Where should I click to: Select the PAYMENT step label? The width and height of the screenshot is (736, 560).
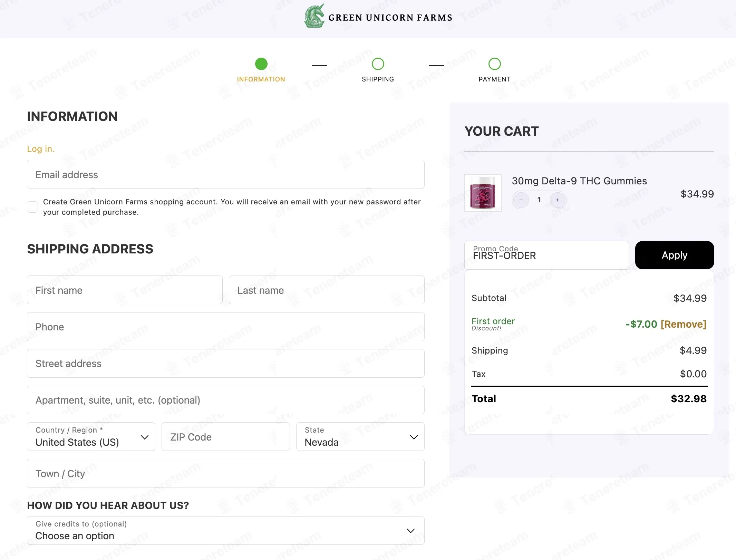[x=494, y=79]
